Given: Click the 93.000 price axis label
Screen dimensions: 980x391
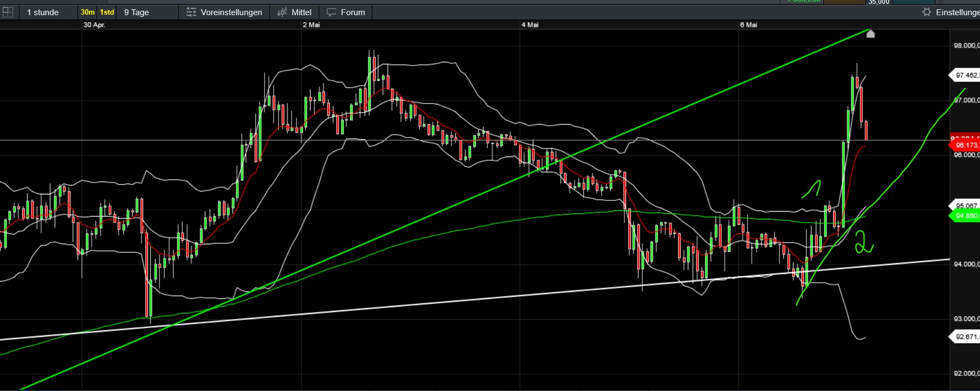Looking at the screenshot, I should point(966,319).
